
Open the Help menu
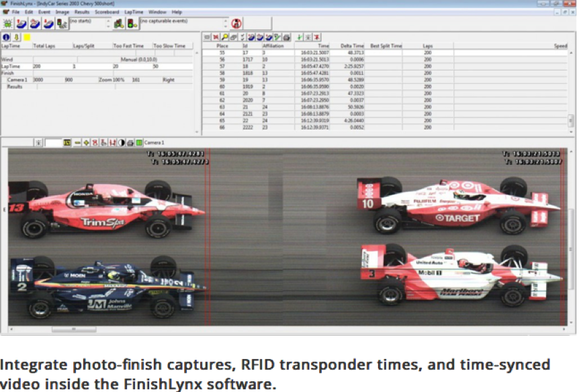click(x=177, y=12)
